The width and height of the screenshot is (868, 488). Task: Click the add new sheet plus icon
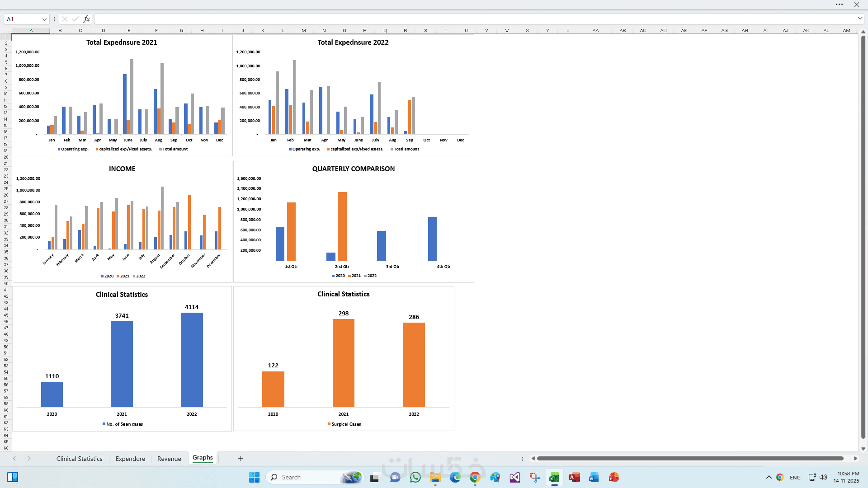(x=240, y=458)
